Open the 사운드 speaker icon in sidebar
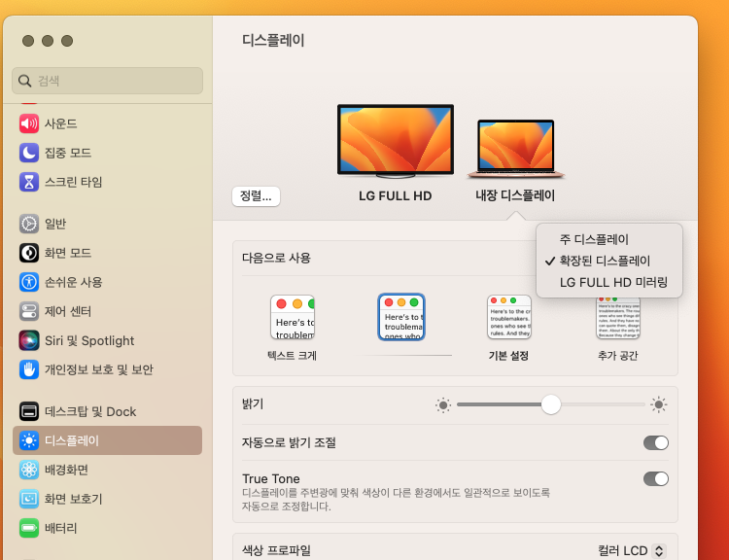 29,123
